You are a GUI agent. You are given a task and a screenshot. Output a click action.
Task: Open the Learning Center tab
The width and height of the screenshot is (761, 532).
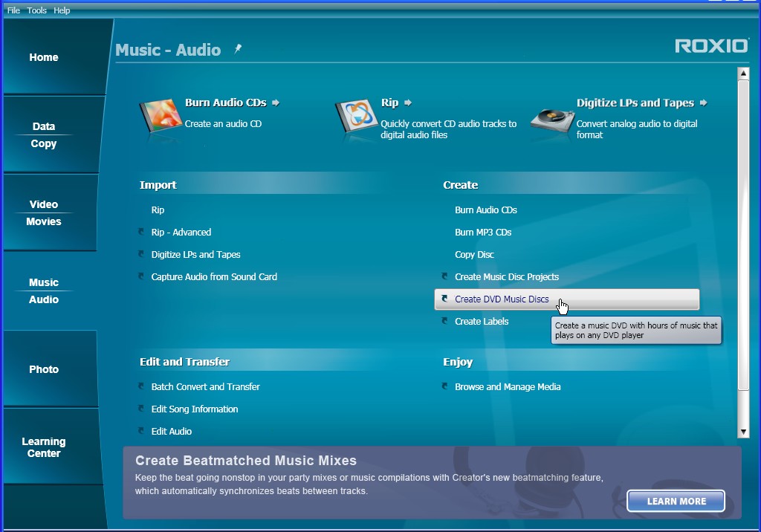click(53, 447)
